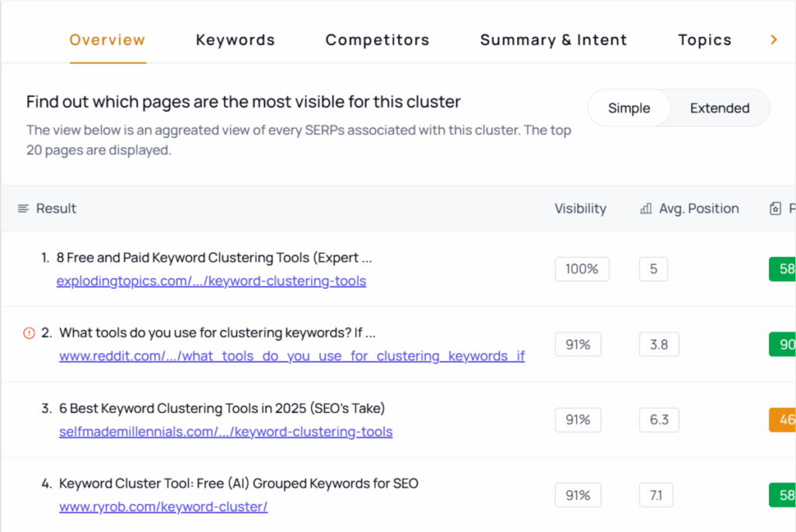Click the warning icon beside result 2
796x532 pixels.
coord(30,333)
